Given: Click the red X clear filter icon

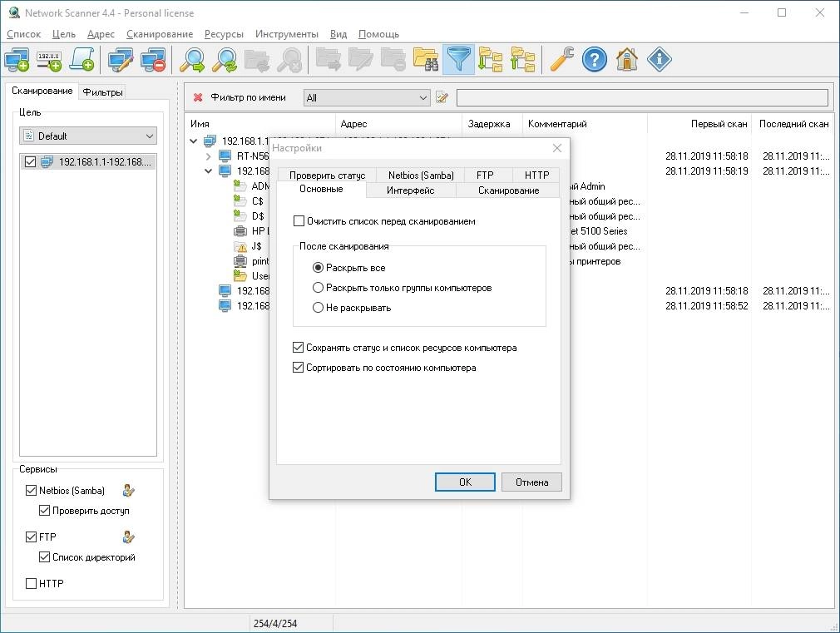Looking at the screenshot, I should 198,97.
